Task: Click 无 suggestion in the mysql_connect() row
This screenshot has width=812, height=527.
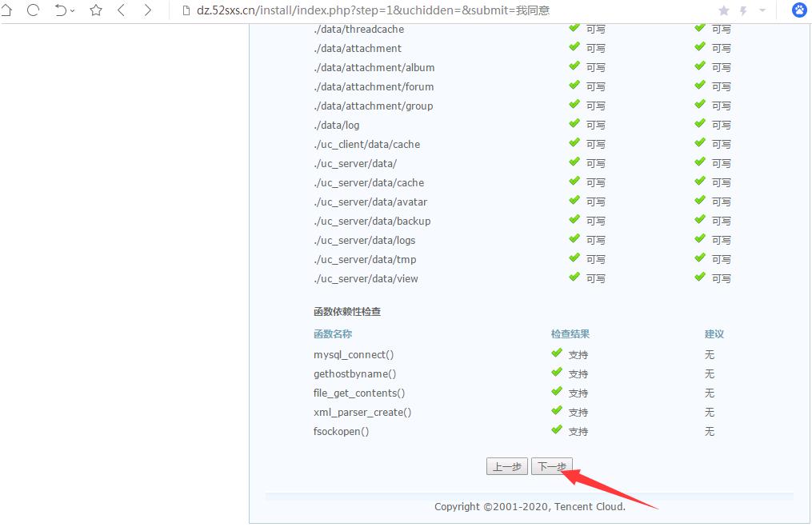Action: coord(710,354)
